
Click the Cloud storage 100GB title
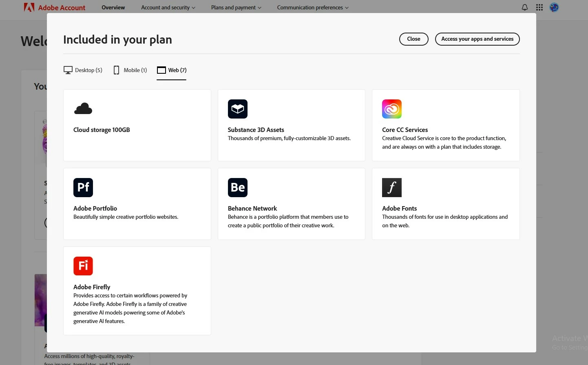coord(102,130)
